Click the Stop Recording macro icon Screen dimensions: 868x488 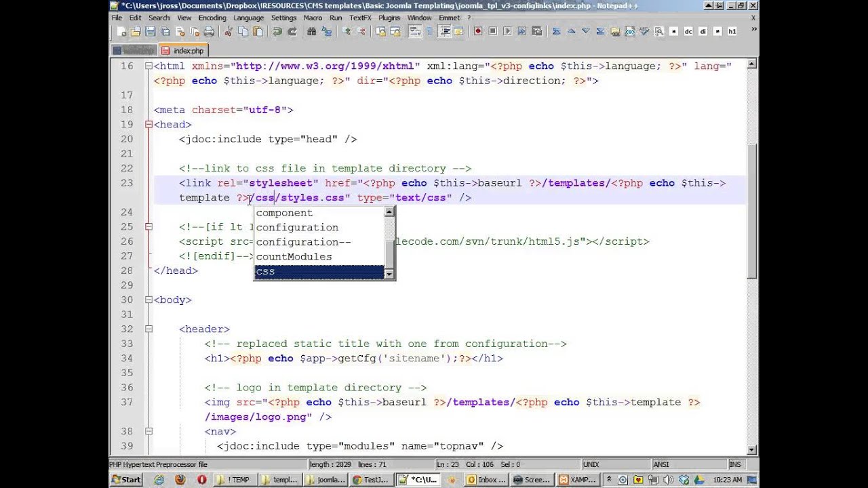click(493, 31)
